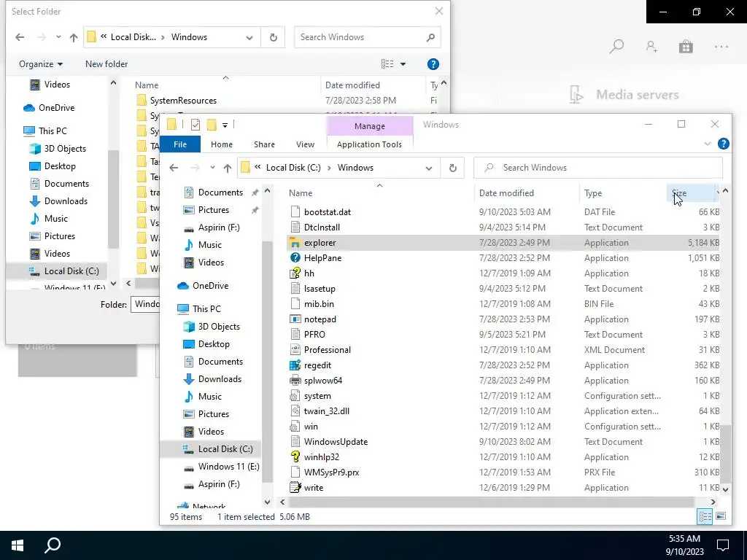The width and height of the screenshot is (747, 560).
Task: Open the Share ribbon tab
Action: (264, 144)
